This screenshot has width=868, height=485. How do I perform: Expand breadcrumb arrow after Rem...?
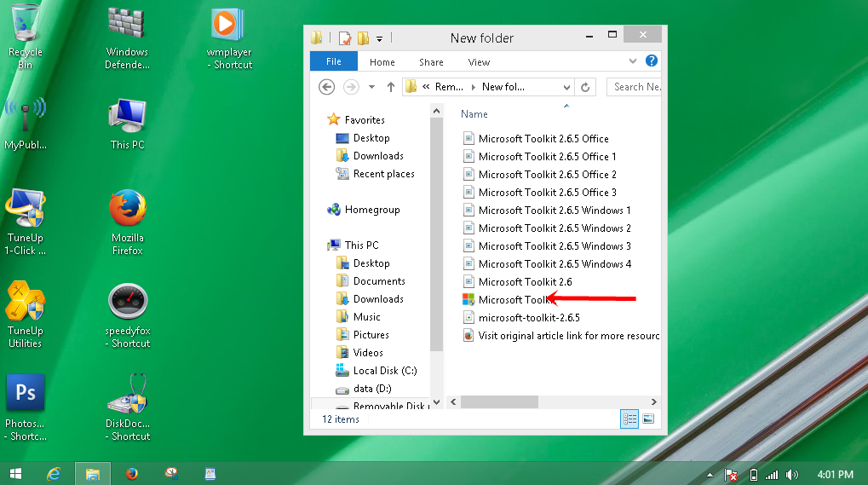pos(474,87)
